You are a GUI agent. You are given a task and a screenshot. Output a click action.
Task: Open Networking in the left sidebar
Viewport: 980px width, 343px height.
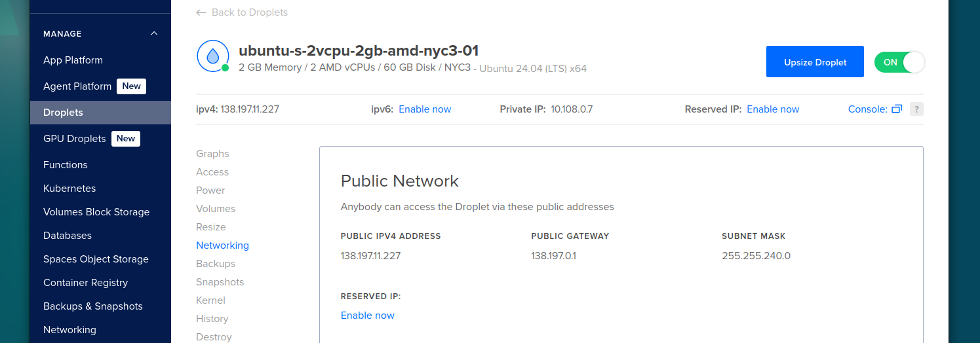(69, 330)
